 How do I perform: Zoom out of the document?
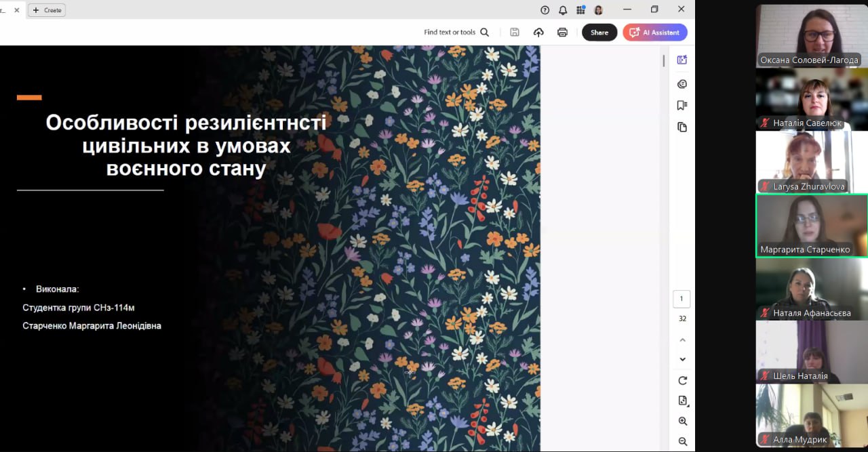point(682,441)
